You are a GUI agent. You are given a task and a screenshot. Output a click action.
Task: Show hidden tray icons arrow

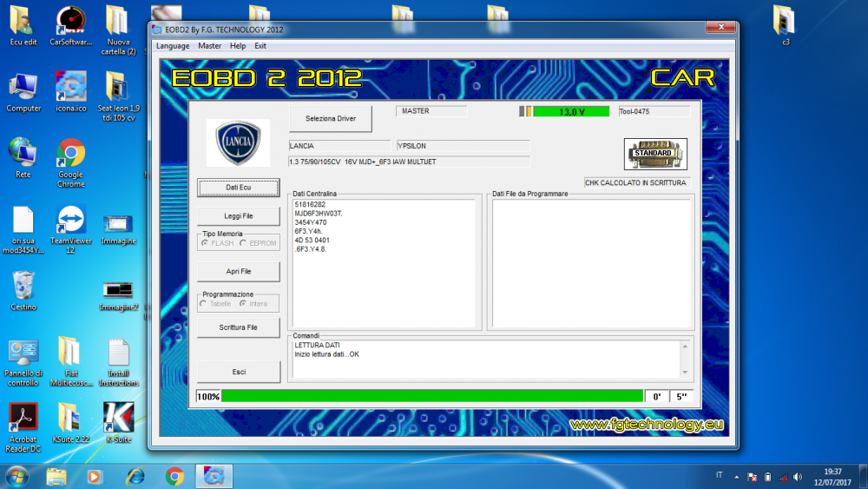click(x=736, y=477)
